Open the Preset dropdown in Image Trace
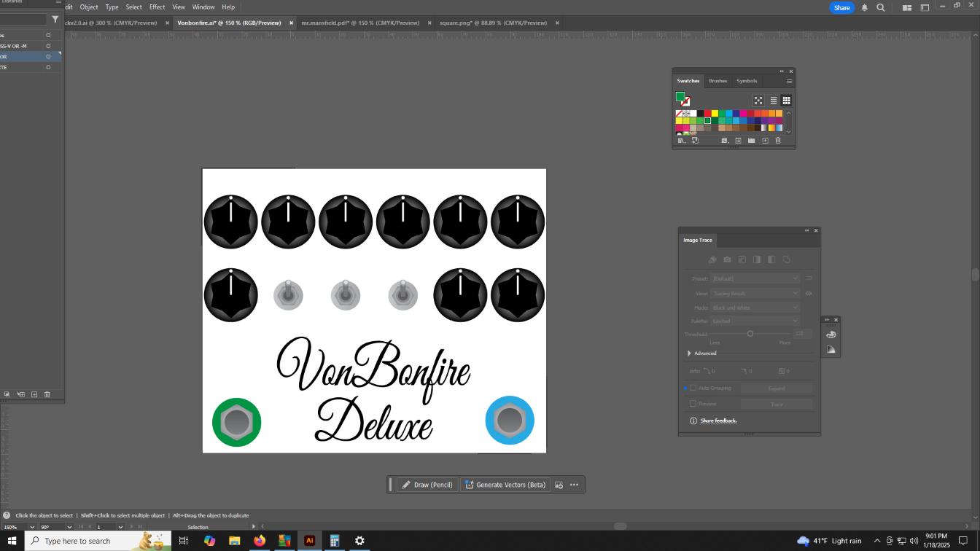The image size is (980, 551). [x=755, y=278]
